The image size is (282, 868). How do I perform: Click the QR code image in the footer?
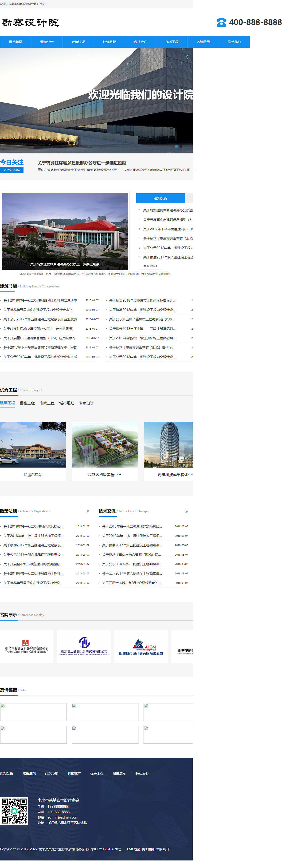pyautogui.click(x=14, y=811)
